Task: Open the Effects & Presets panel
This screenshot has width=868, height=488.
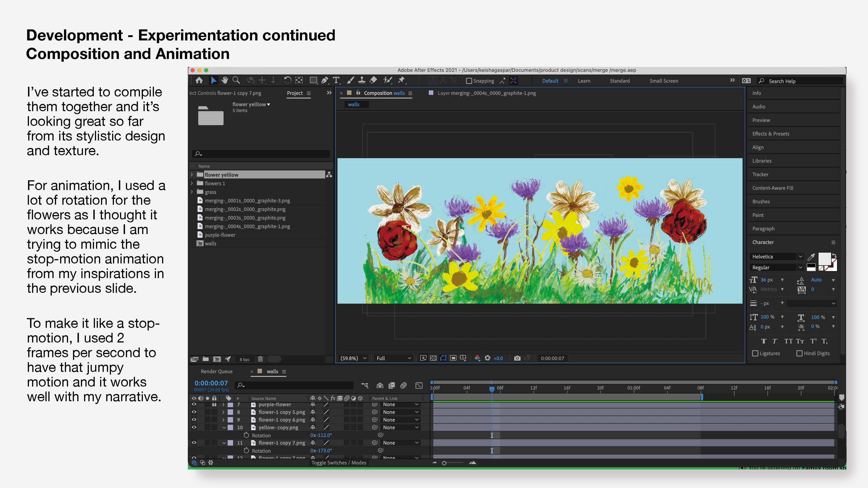Action: pos(771,134)
